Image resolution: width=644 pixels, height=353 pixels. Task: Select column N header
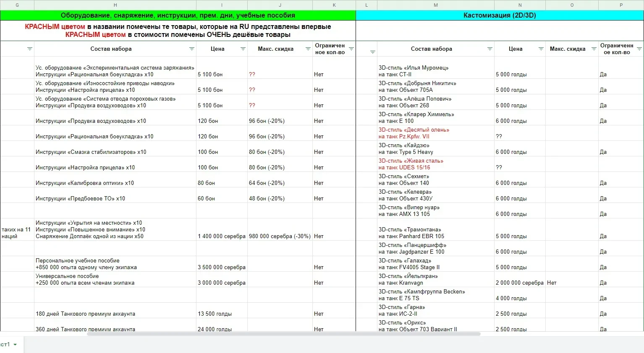pyautogui.click(x=520, y=5)
